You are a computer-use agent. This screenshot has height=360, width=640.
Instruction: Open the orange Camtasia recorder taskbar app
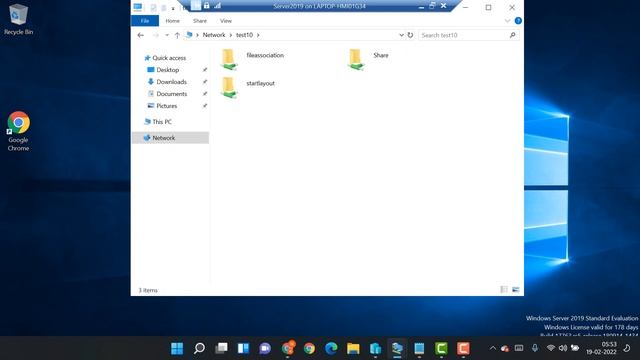463,349
